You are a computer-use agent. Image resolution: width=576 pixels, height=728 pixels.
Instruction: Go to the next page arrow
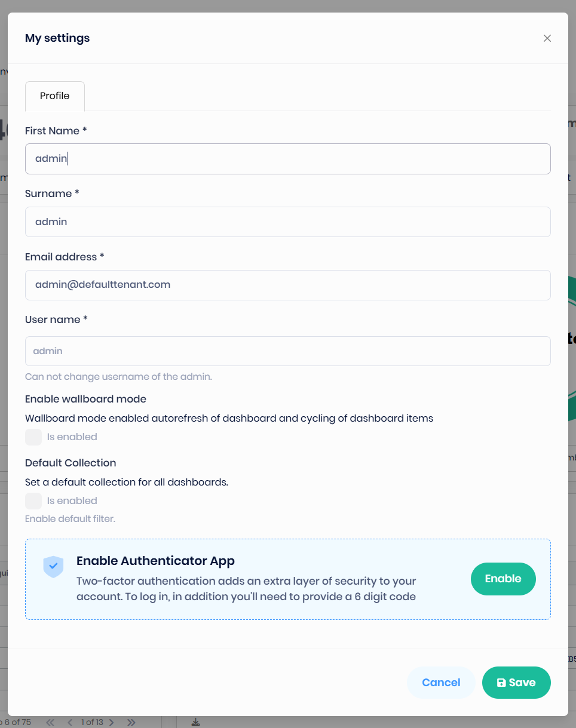[x=111, y=722]
